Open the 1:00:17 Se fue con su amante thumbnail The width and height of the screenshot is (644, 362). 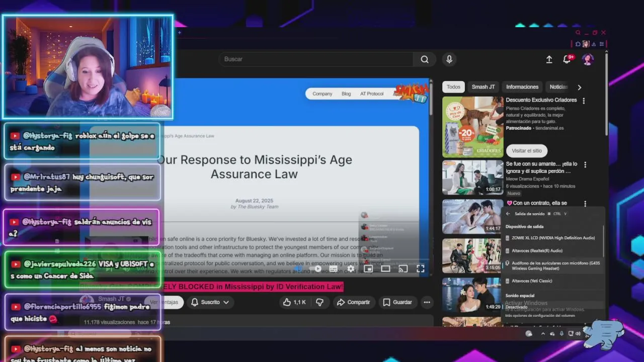[473, 177]
